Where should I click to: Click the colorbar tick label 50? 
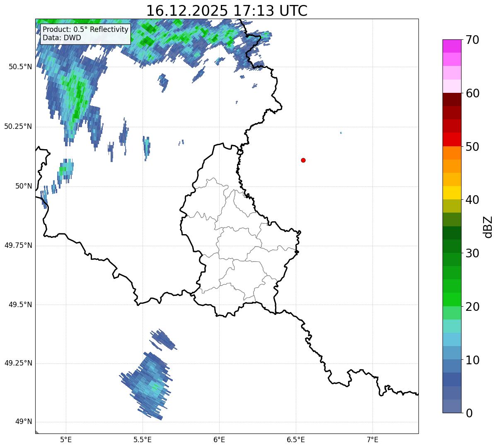click(x=472, y=147)
